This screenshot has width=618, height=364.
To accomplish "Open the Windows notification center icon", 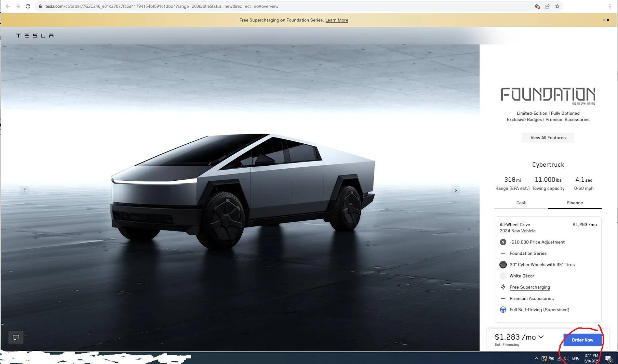I will pyautogui.click(x=609, y=358).
